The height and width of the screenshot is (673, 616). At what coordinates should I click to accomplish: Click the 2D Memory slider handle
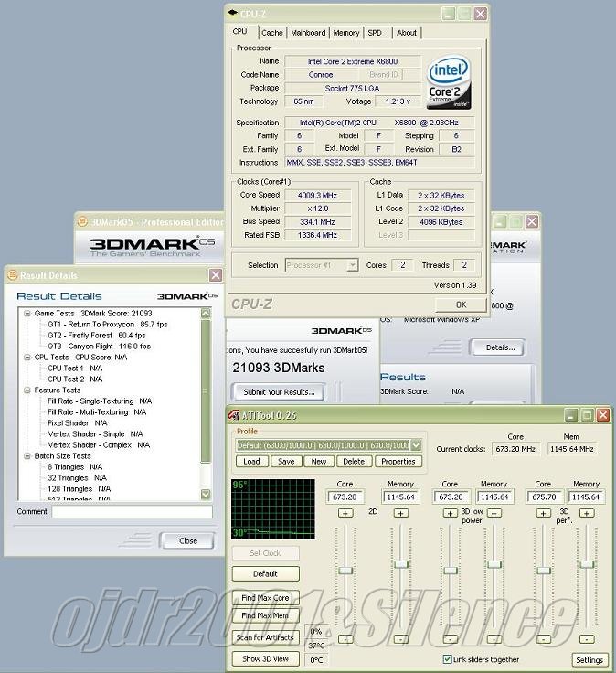pyautogui.click(x=401, y=564)
